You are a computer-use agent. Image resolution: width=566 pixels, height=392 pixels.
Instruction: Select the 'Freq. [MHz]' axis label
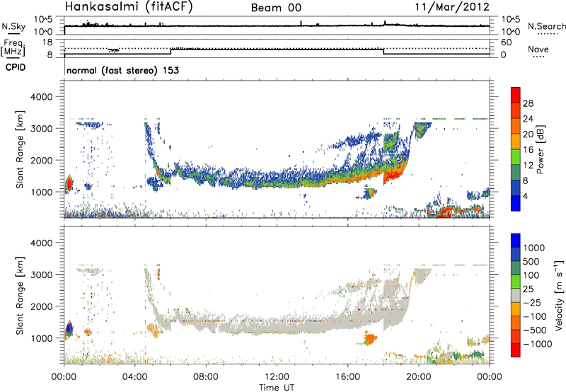click(13, 48)
